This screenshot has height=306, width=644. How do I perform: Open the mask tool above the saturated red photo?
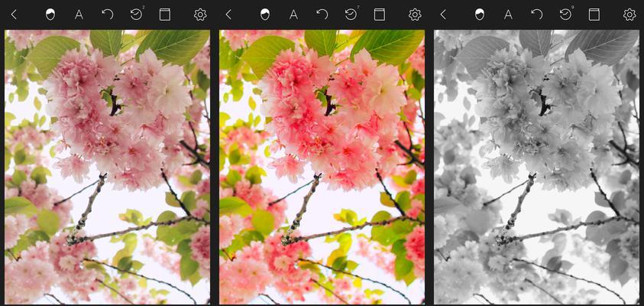pos(265,15)
